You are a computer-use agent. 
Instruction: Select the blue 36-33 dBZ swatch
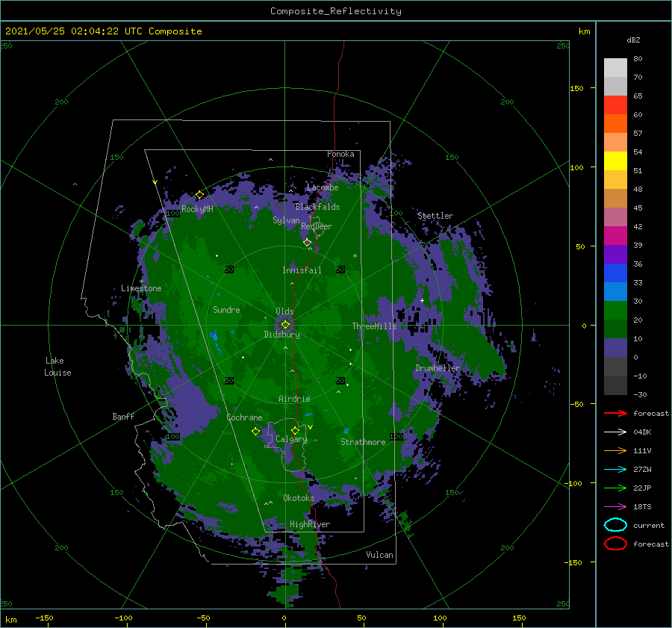click(x=615, y=273)
